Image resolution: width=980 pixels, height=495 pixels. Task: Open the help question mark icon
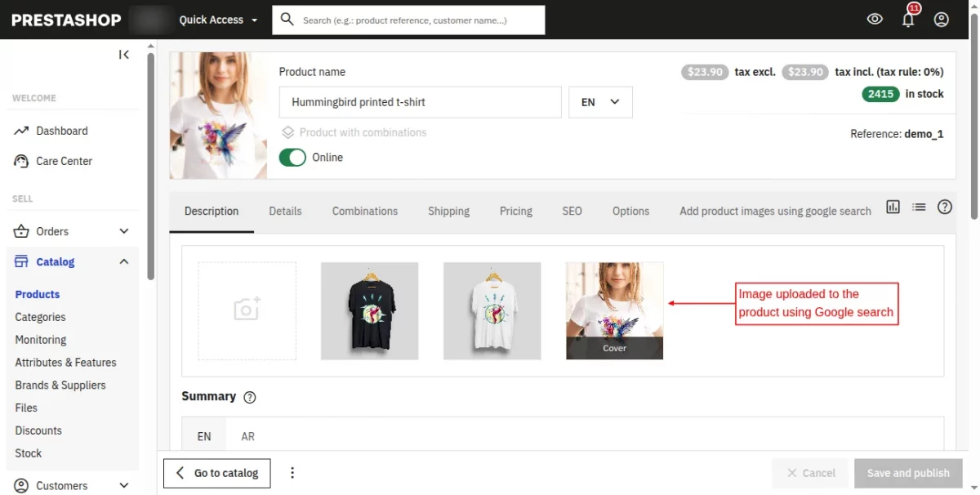pyautogui.click(x=945, y=207)
